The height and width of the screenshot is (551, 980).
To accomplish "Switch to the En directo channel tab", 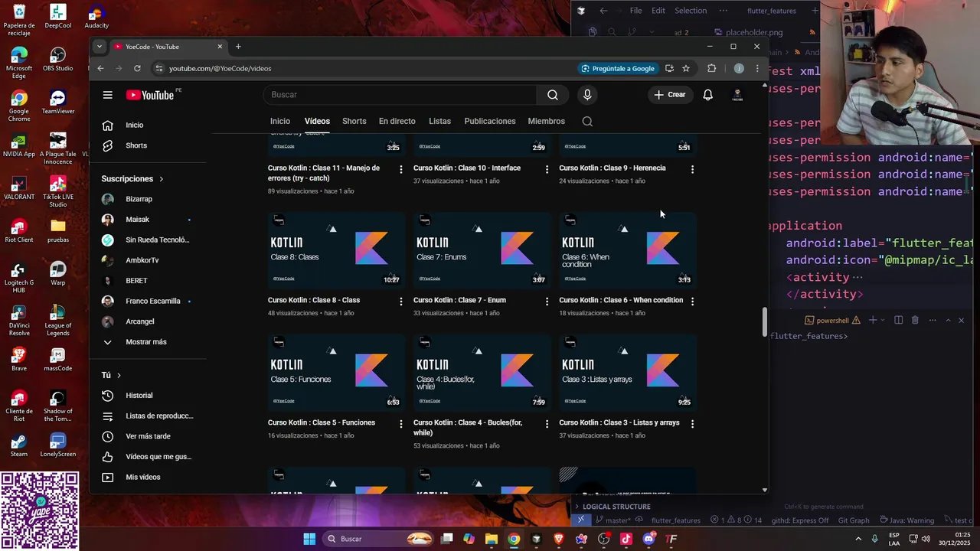I will tap(397, 121).
